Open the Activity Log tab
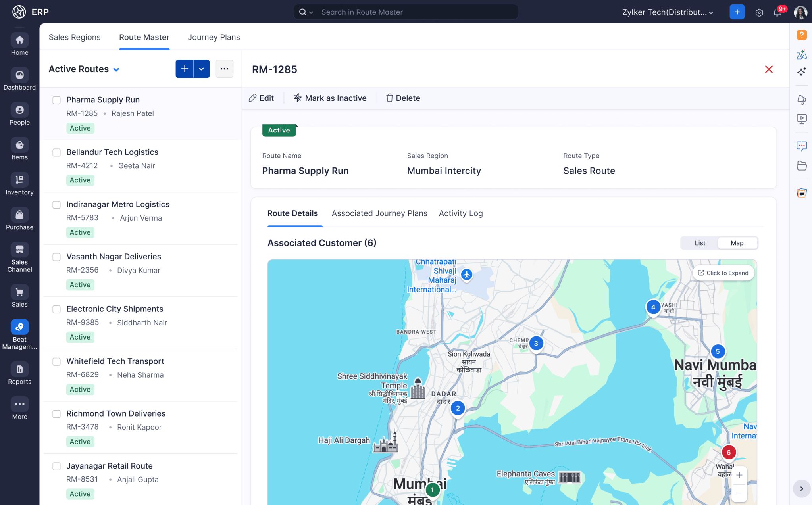 [460, 213]
